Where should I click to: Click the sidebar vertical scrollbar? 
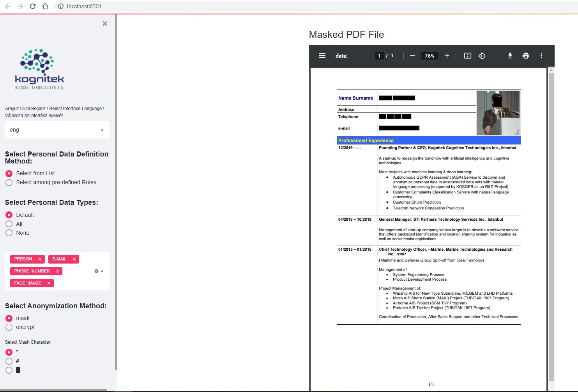[116, 193]
